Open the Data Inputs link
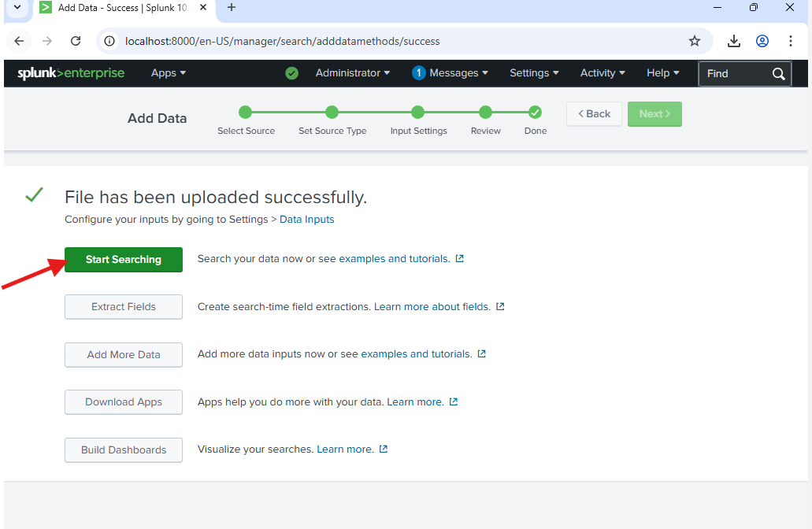 point(306,220)
